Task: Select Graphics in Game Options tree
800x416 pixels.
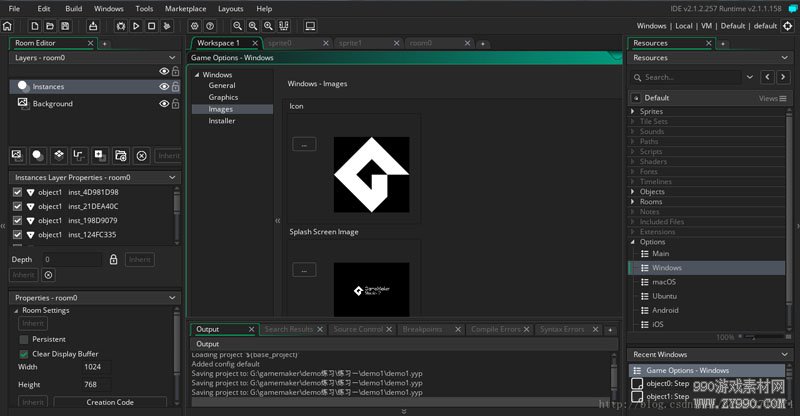Action: coord(223,97)
